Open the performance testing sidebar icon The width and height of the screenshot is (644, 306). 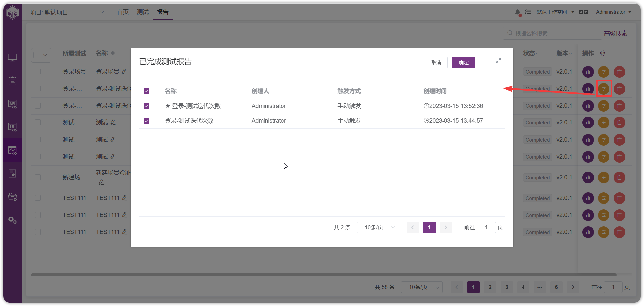point(13,150)
